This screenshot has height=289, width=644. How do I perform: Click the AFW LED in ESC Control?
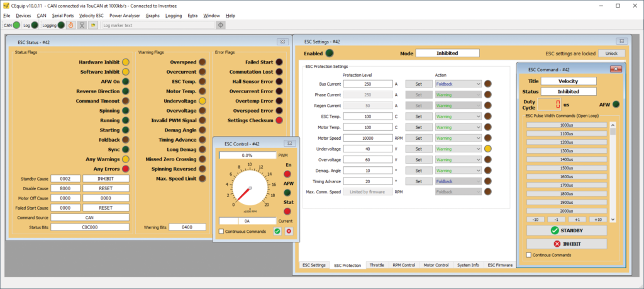point(288,193)
